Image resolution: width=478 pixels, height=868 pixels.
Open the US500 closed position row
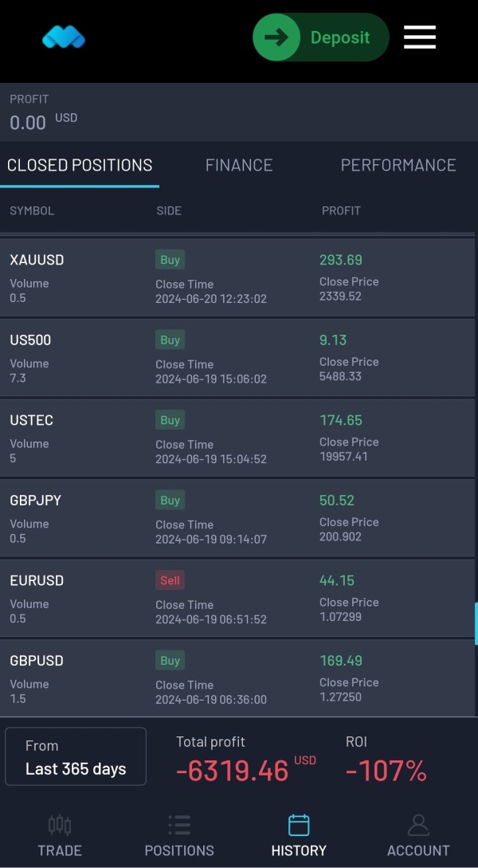[x=237, y=358]
